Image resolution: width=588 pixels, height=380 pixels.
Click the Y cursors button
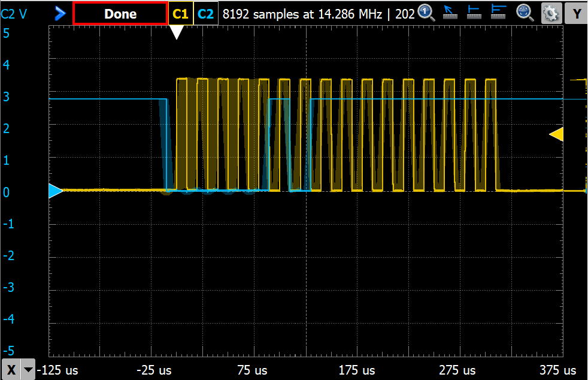click(x=577, y=14)
